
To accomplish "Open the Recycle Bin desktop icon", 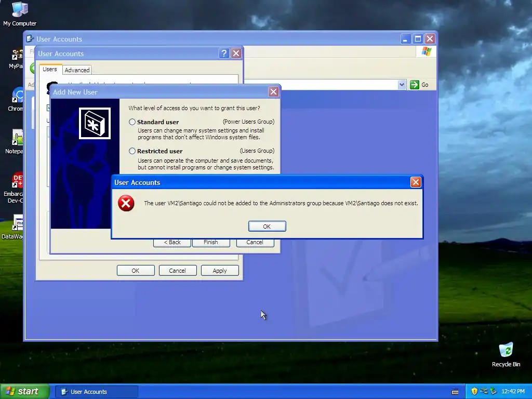I will tap(506, 355).
